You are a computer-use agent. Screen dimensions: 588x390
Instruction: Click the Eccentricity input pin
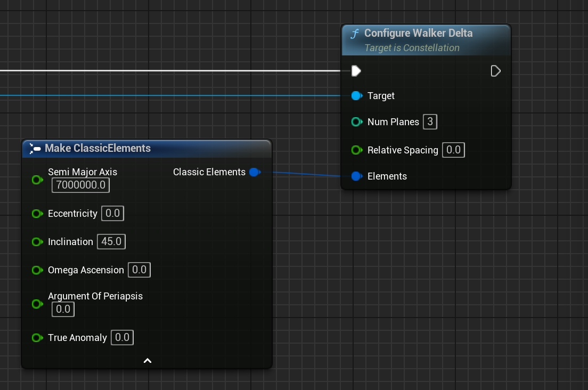[x=37, y=214]
